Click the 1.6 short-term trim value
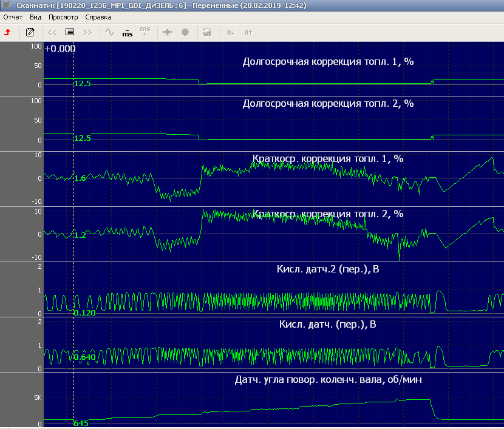 tap(80, 178)
